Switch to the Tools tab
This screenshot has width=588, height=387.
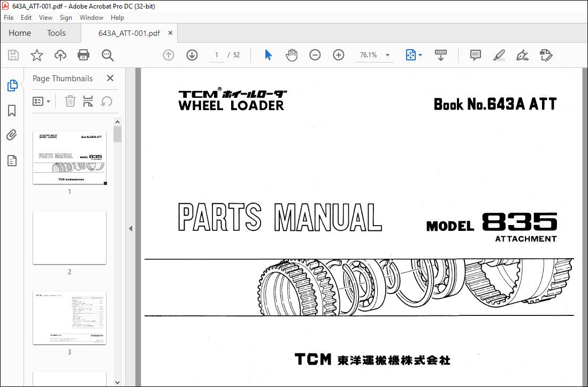point(56,33)
